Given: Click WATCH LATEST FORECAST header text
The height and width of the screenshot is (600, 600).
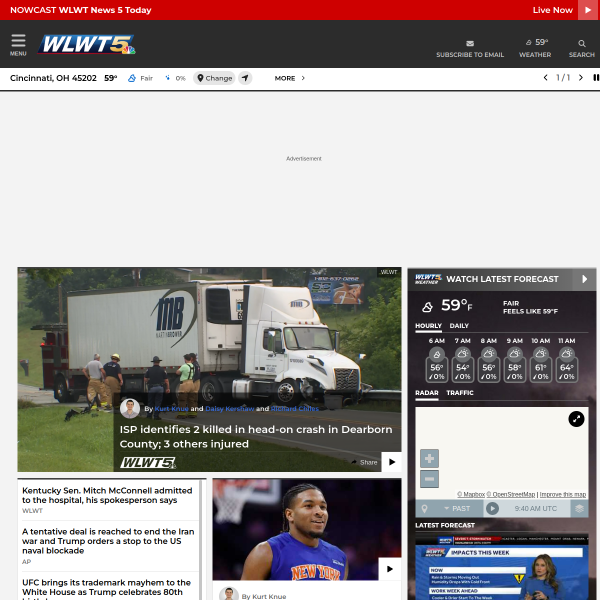Looking at the screenshot, I should pos(502,279).
